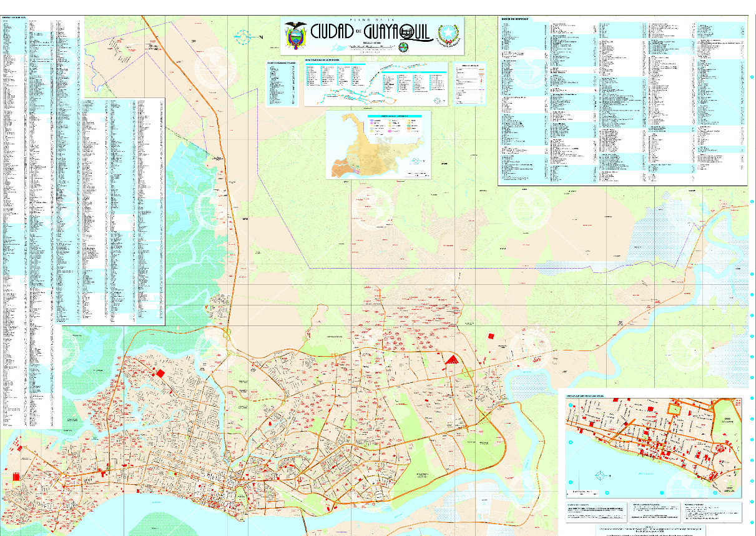Click the compass rose in the downtown inset river
Image resolution: width=756 pixels, height=536 pixels.
point(601,476)
